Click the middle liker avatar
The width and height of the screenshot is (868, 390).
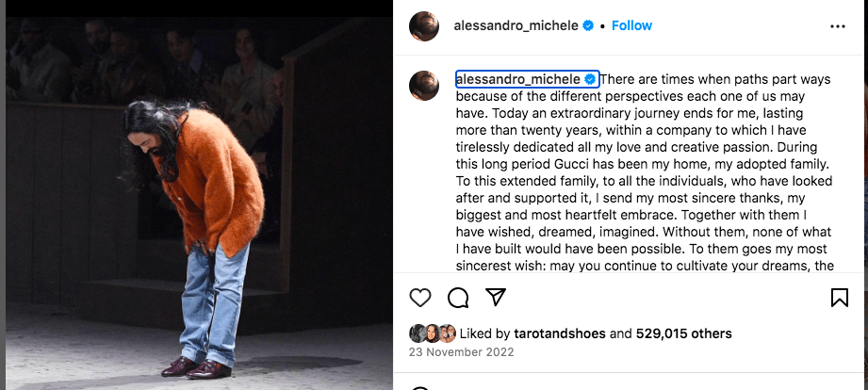(x=433, y=333)
